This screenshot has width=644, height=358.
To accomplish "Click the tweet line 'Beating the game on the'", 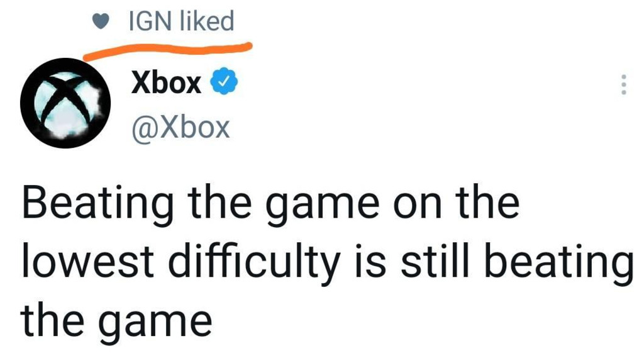I will pos(270,203).
